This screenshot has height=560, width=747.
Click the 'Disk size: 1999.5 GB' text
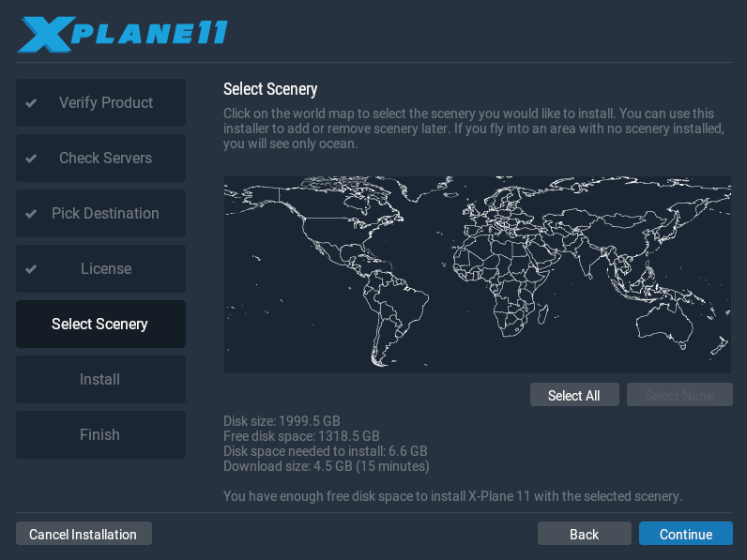tap(282, 421)
